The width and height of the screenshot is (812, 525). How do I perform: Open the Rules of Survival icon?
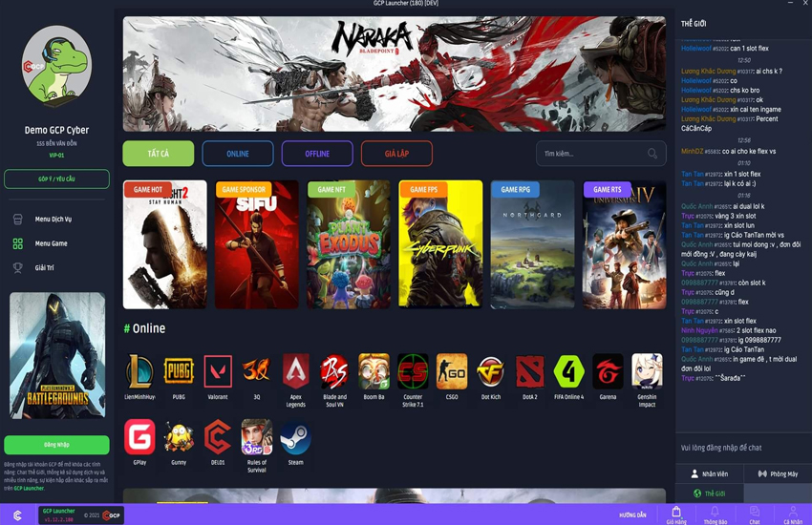click(257, 437)
